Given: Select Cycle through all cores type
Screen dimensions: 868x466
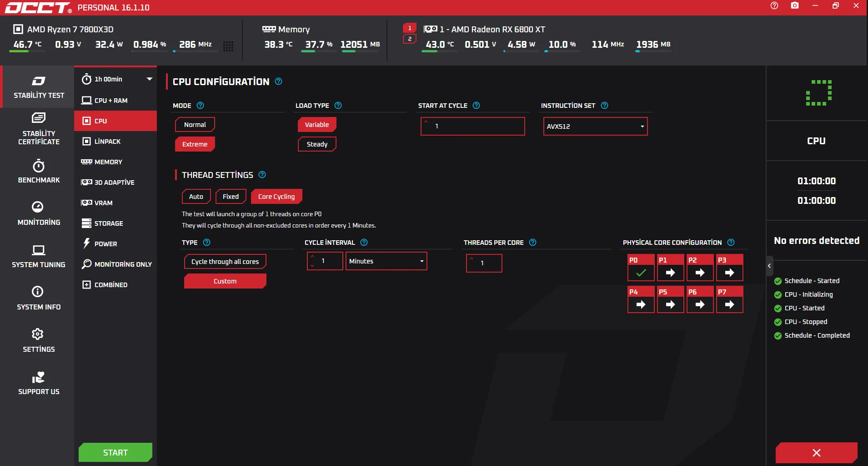Looking at the screenshot, I should [225, 262].
